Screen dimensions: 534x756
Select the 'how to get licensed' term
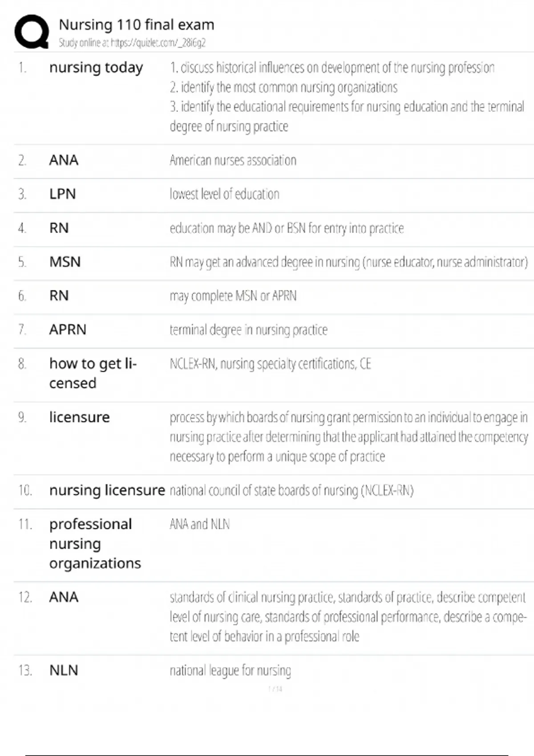pyautogui.click(x=93, y=373)
